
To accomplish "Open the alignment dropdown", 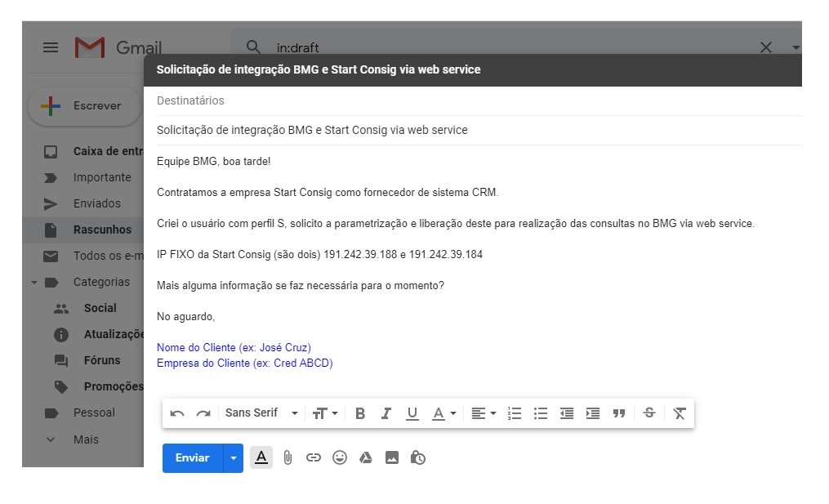I will tap(484, 413).
